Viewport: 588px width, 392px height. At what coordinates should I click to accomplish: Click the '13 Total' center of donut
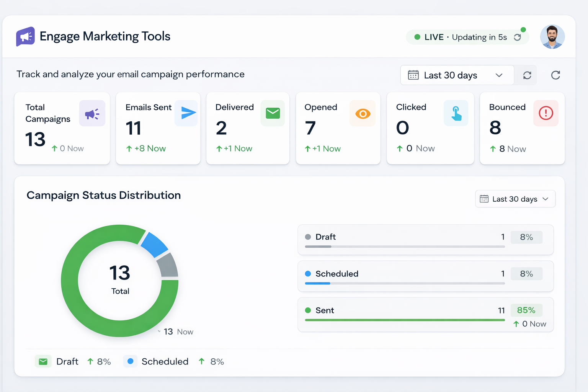point(120,280)
